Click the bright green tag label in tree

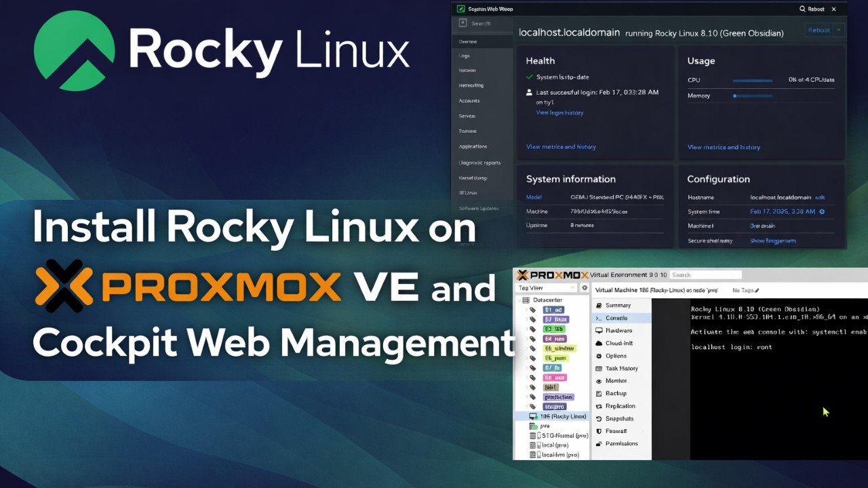click(x=553, y=329)
